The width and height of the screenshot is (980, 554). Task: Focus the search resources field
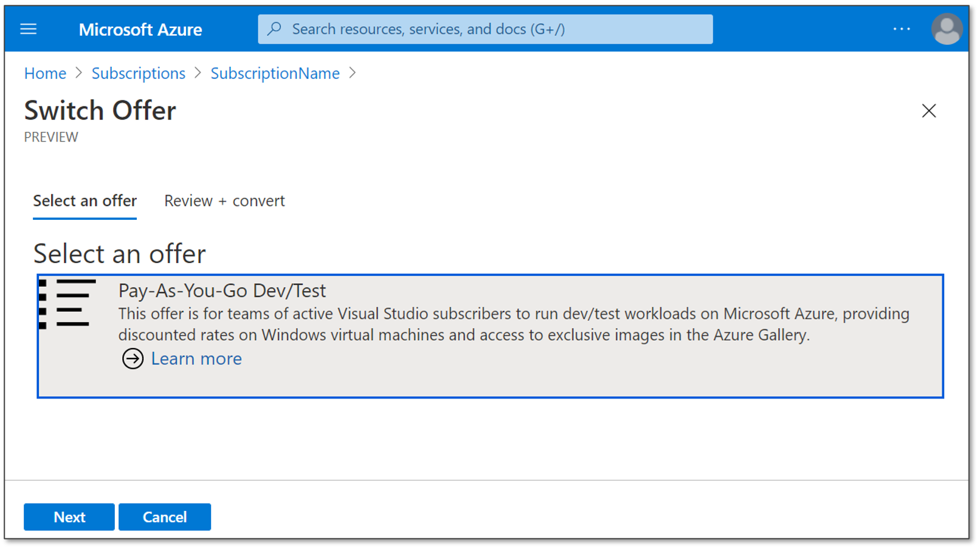[x=485, y=29]
